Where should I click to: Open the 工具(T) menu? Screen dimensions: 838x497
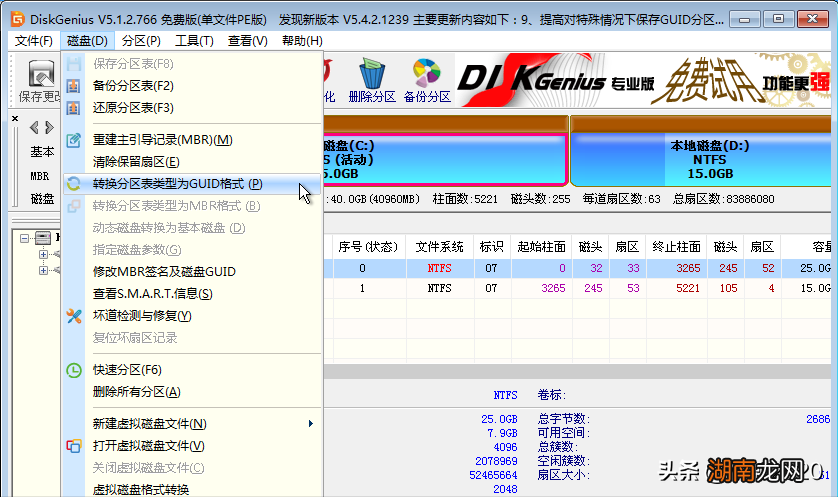coord(194,41)
